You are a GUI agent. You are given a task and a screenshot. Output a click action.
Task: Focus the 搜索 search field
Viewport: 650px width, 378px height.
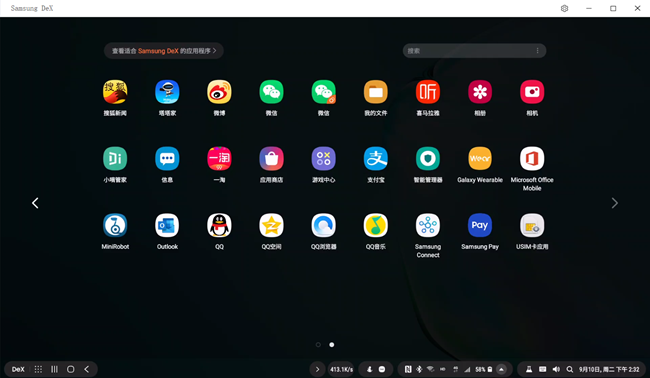474,51
